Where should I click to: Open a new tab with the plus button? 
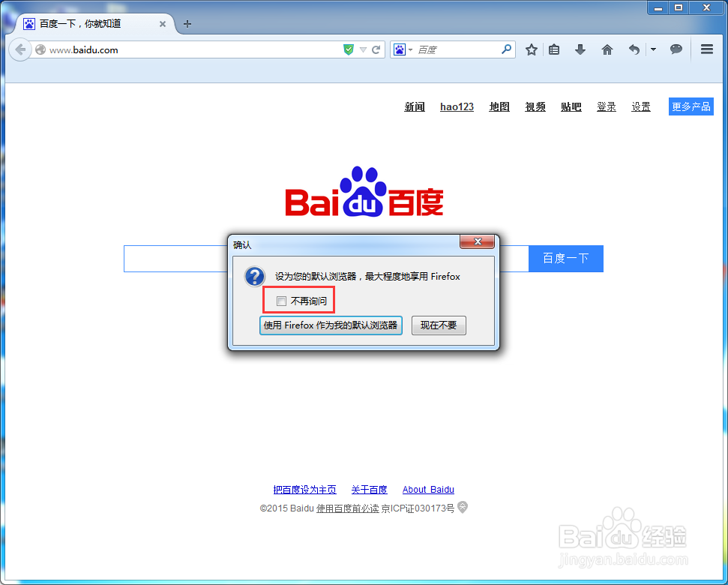[x=187, y=23]
